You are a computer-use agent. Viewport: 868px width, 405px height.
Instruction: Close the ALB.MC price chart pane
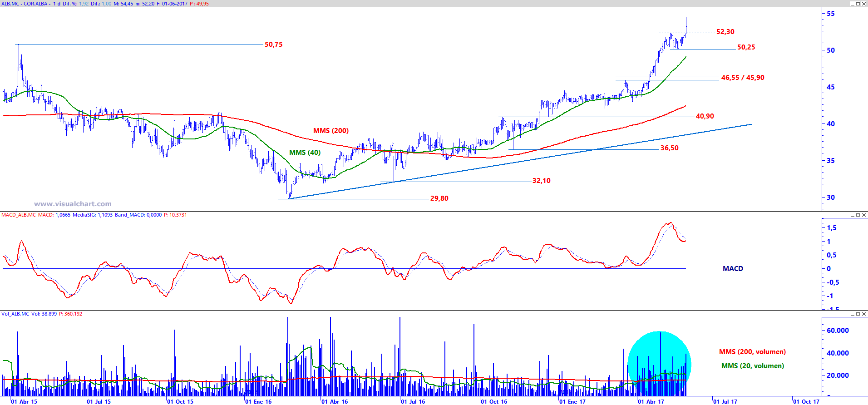pos(864,4)
